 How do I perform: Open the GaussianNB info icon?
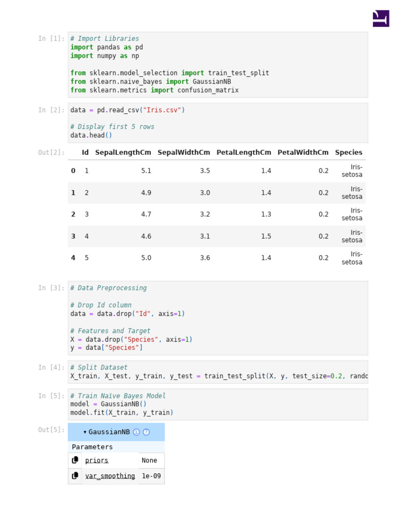click(137, 432)
